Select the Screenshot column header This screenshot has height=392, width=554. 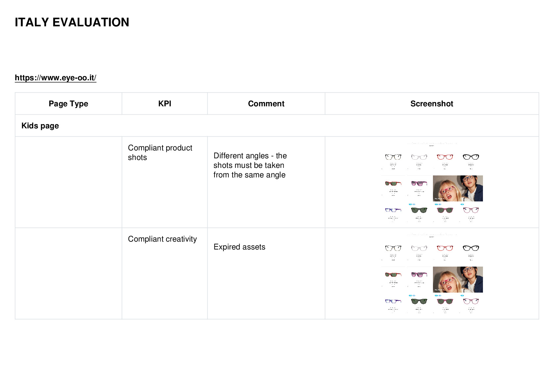[x=432, y=104]
